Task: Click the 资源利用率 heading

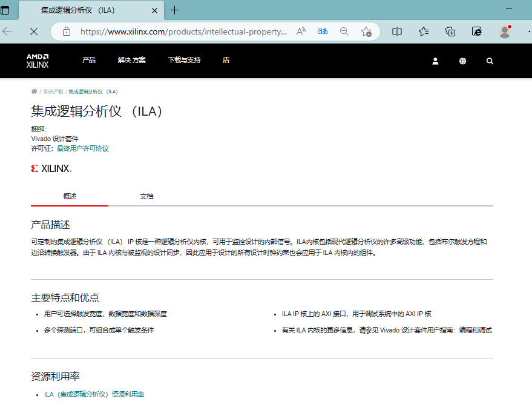Action: click(x=55, y=376)
